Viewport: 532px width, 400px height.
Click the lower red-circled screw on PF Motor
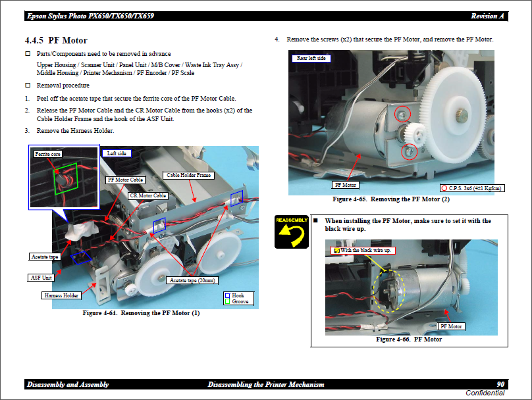[408, 153]
